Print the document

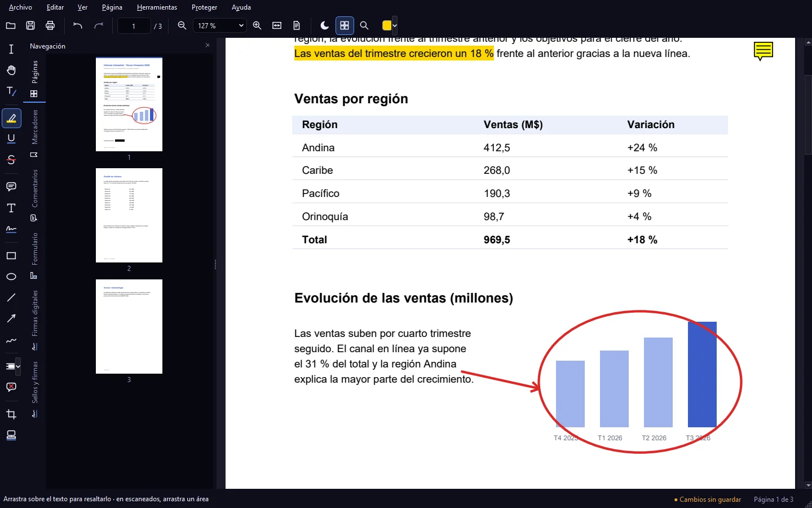[50, 25]
